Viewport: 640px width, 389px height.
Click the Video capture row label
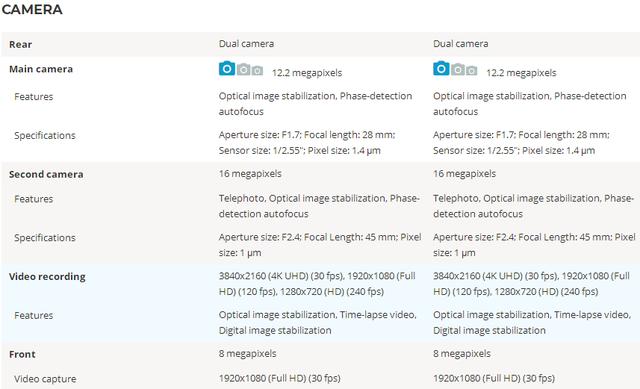[x=45, y=379]
